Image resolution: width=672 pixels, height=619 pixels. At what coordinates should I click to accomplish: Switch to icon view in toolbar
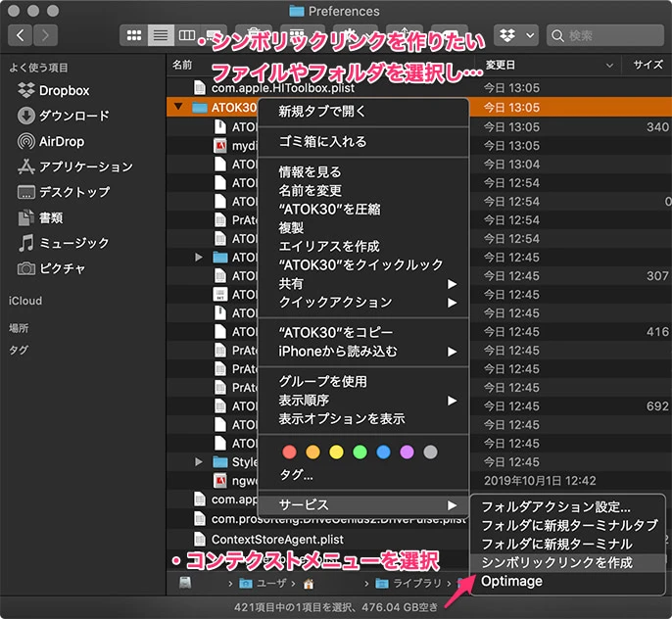pos(133,35)
